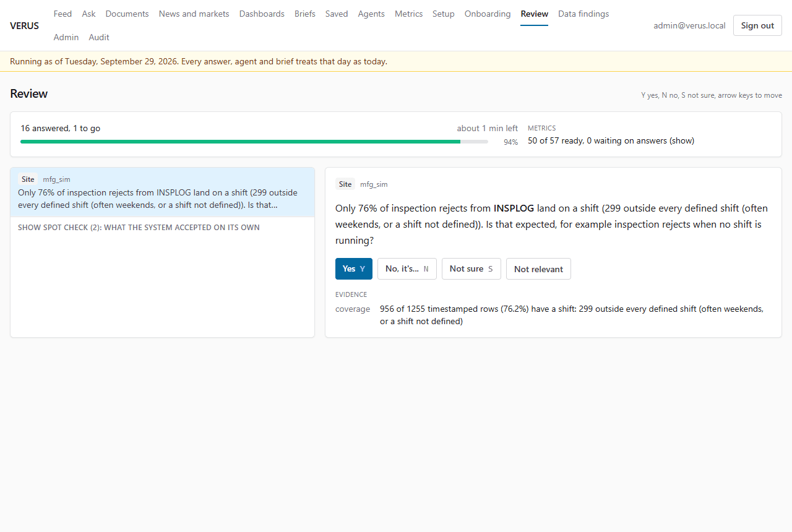Answer Yes to the INSPLOG question

[354, 268]
